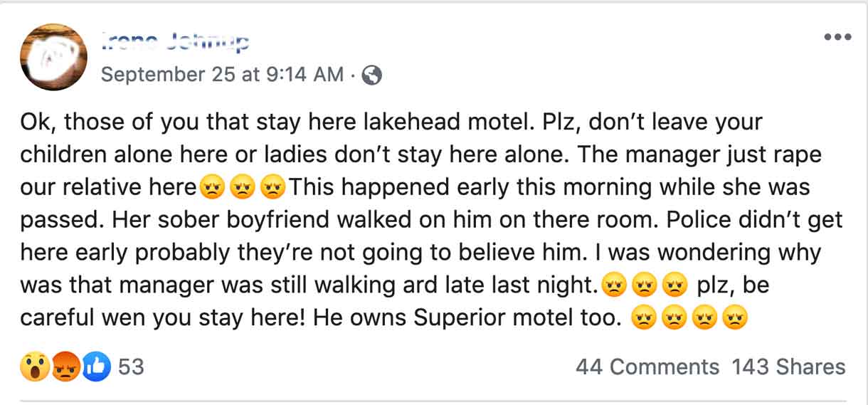Open the 44 Comments link
868x405 pixels.
(647, 367)
